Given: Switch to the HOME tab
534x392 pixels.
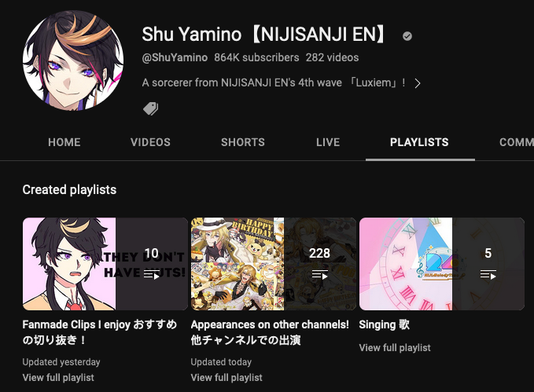Looking at the screenshot, I should pos(64,142).
